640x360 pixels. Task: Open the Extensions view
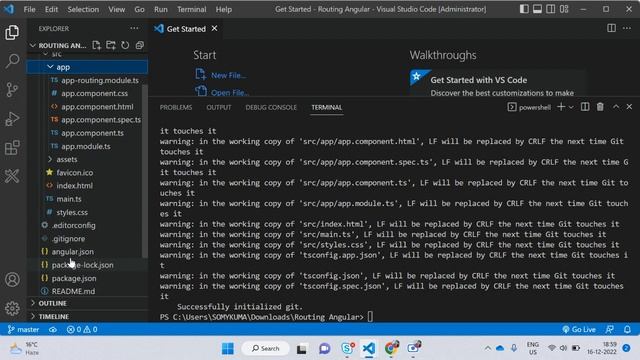(12, 147)
